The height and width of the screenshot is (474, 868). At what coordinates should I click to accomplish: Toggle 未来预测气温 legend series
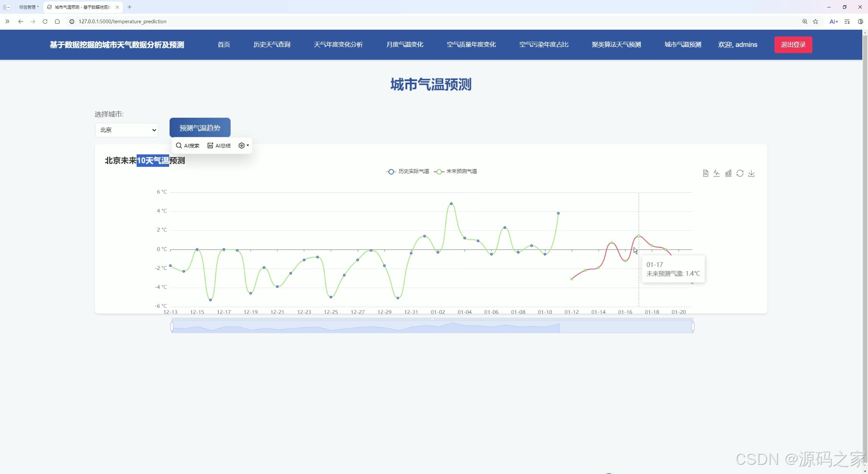click(x=455, y=172)
